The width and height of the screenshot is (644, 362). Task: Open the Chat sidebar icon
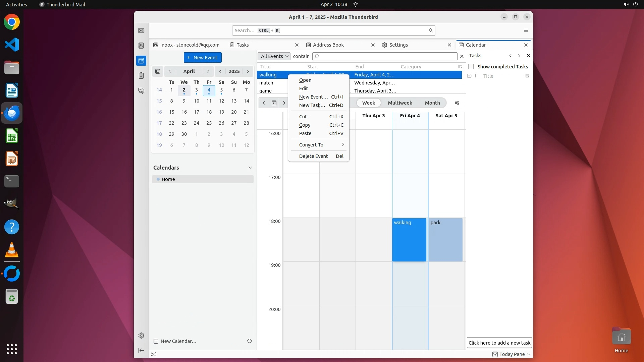point(141,91)
